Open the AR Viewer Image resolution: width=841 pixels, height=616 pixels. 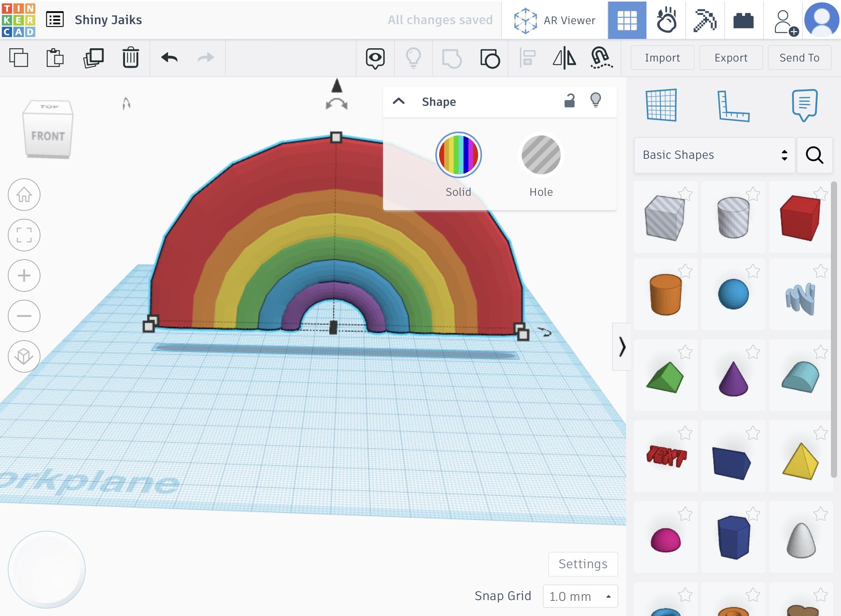(x=555, y=20)
